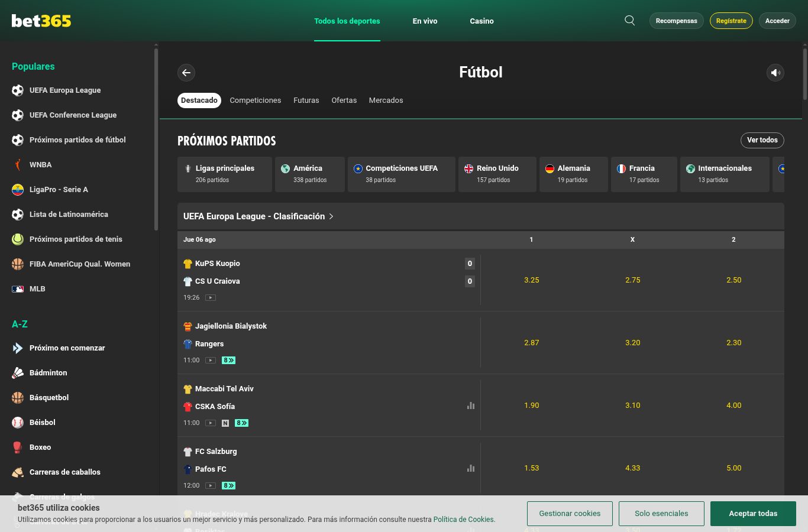Click the Regístrate button
The width and height of the screenshot is (808, 532).
[x=731, y=21]
